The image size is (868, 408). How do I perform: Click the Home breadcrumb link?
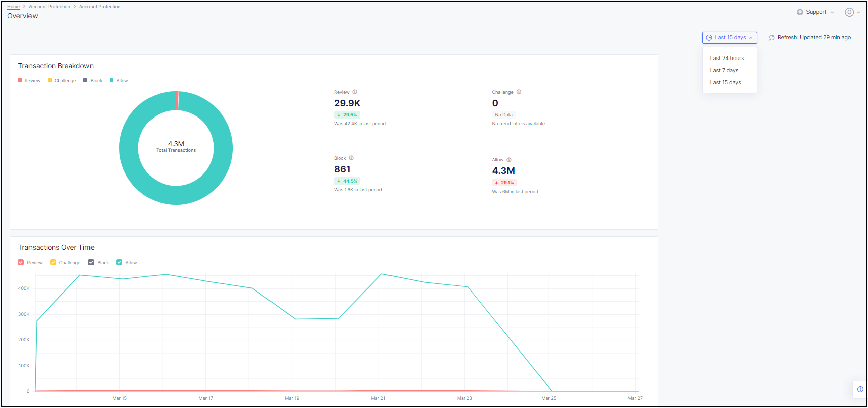(x=13, y=6)
